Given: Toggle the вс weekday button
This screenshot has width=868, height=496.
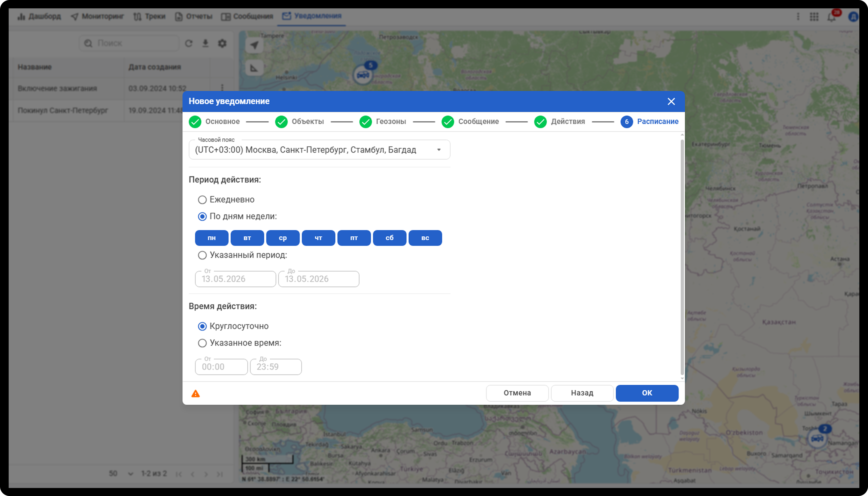Looking at the screenshot, I should pos(425,238).
